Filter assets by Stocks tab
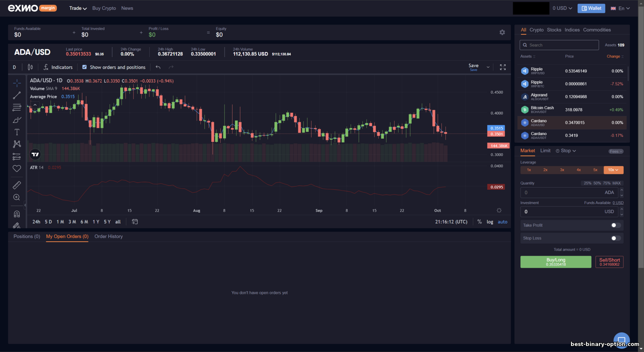Screen dimensions: 644x352 click(x=554, y=30)
